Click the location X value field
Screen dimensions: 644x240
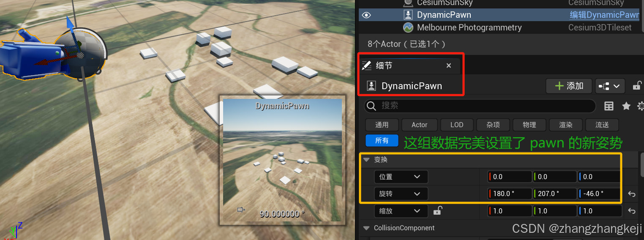(510, 177)
